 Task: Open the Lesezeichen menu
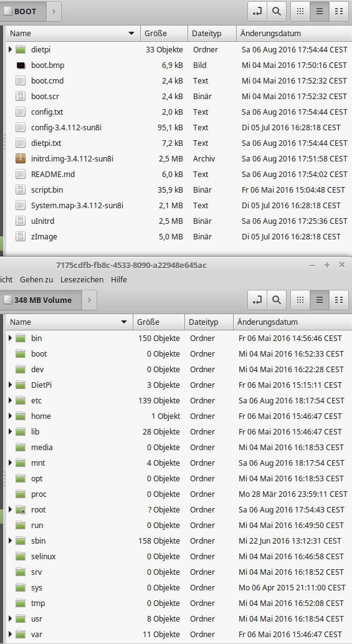tap(82, 280)
